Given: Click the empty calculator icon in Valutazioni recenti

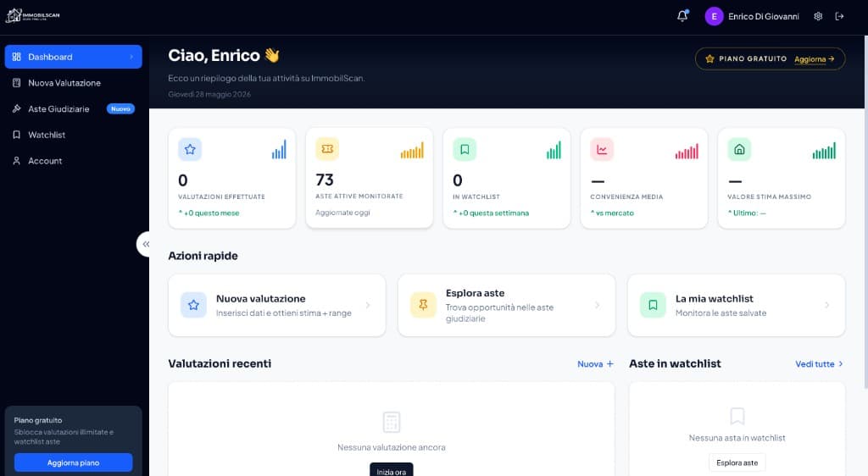Looking at the screenshot, I should click(x=392, y=422).
